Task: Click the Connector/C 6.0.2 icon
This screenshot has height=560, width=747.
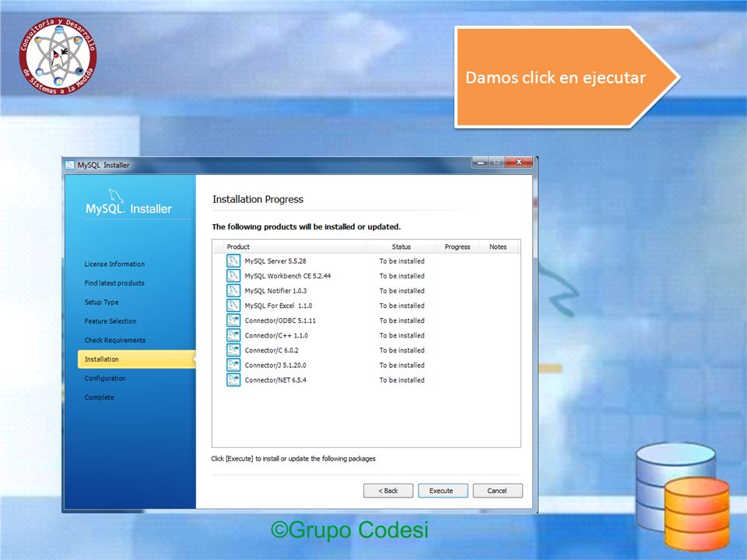Action: click(x=233, y=350)
